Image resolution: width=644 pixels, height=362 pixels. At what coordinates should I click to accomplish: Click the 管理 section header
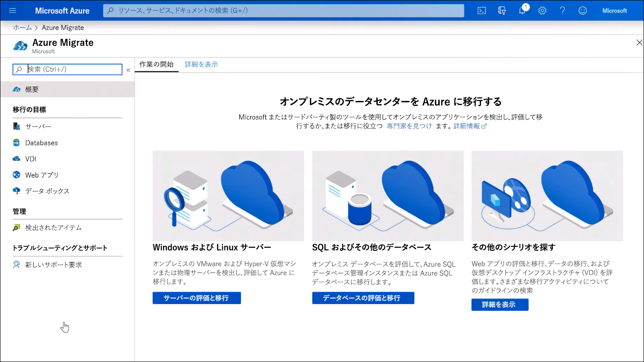(x=19, y=211)
